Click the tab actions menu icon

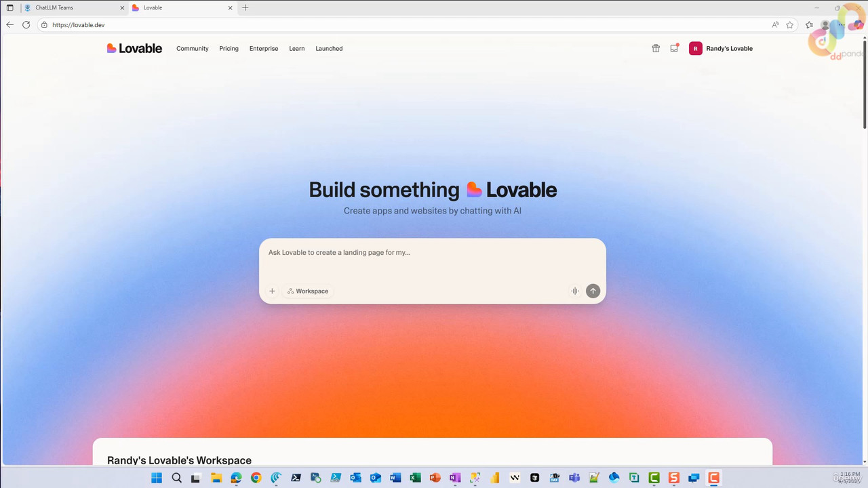tap(9, 7)
